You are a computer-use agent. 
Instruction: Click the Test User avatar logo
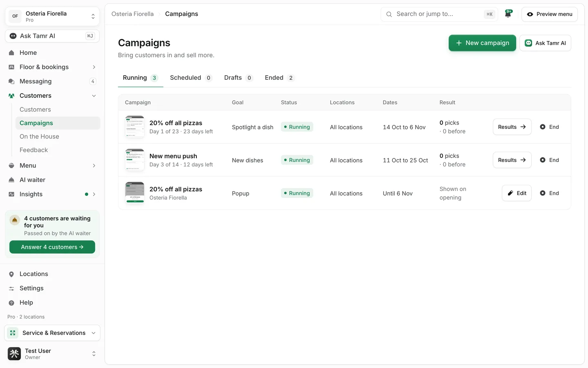[x=14, y=354]
